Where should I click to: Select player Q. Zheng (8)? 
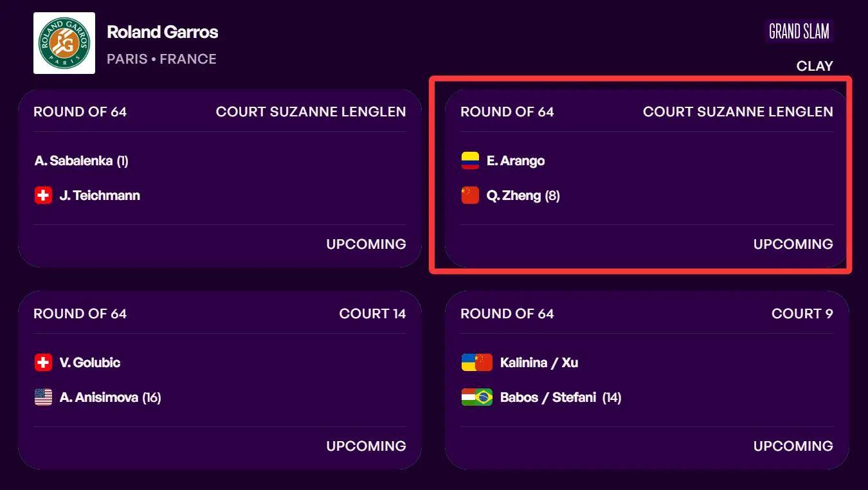(x=523, y=195)
